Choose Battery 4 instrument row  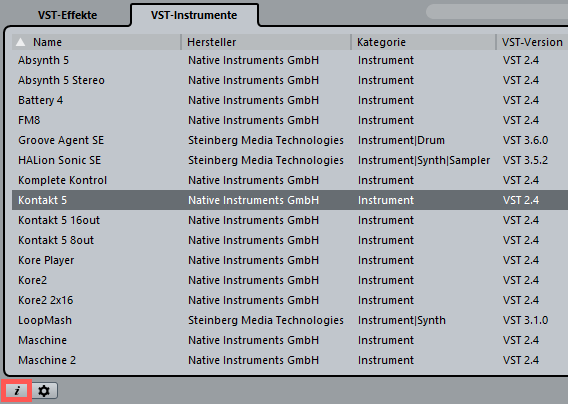point(290,100)
